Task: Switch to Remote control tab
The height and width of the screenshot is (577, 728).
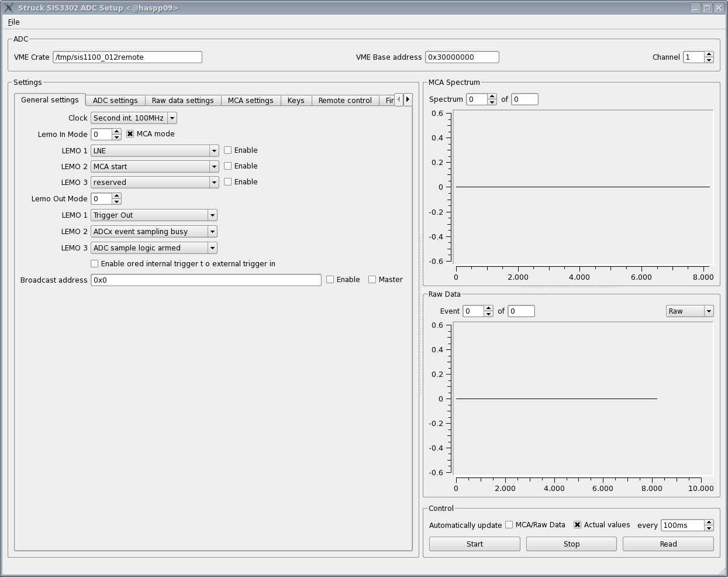Action: [345, 101]
